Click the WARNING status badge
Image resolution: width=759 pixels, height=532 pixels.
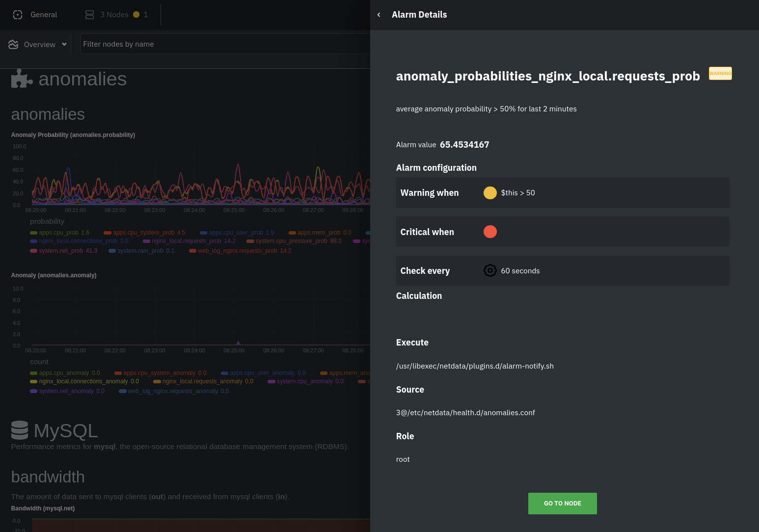[x=720, y=73]
